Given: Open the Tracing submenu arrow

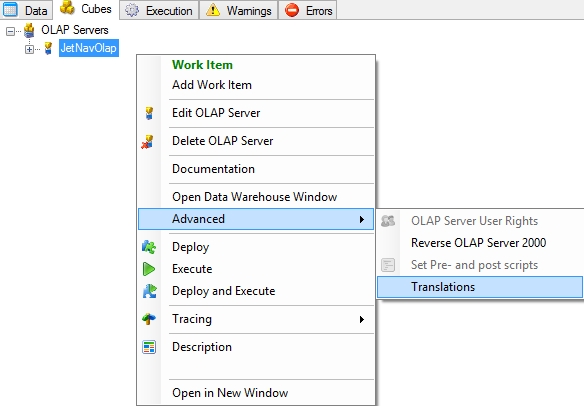Looking at the screenshot, I should click(x=362, y=319).
